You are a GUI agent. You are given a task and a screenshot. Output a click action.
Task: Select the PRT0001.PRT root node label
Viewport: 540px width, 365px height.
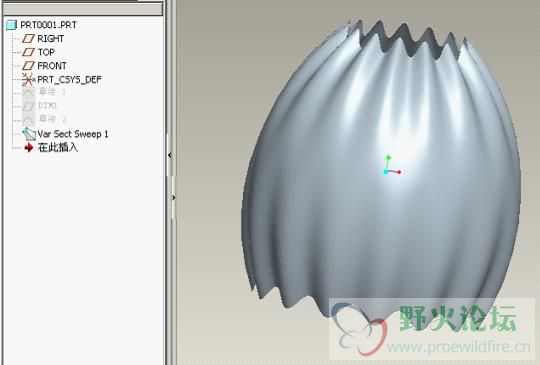click(x=49, y=25)
